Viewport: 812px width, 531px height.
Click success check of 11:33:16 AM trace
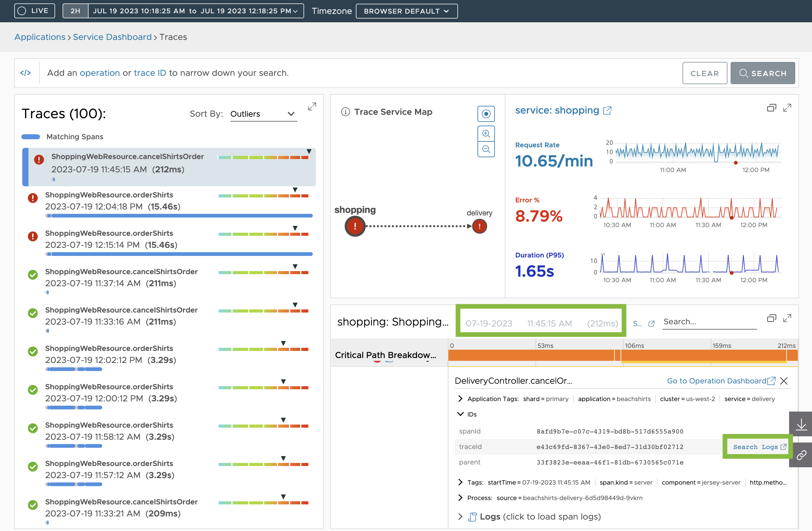pyautogui.click(x=33, y=313)
